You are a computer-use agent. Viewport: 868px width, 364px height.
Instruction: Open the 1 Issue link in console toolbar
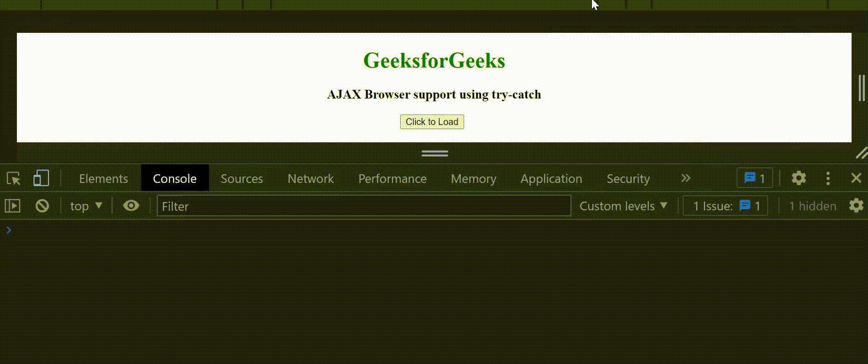(726, 206)
